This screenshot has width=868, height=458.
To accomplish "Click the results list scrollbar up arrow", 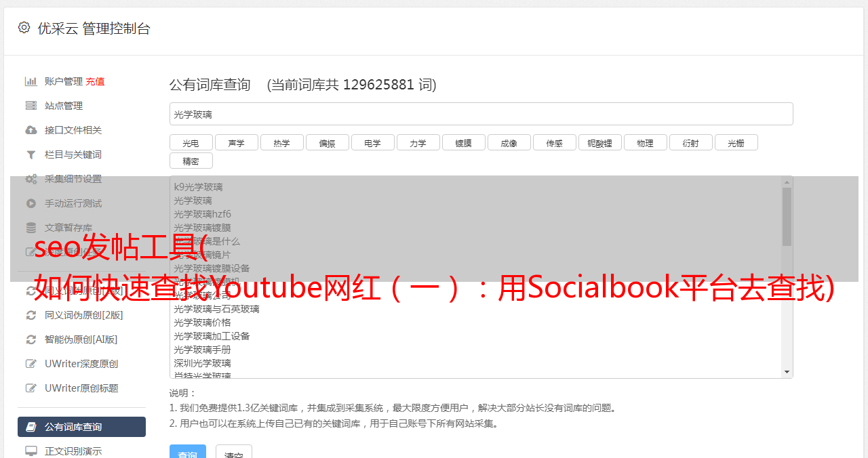I will [x=787, y=182].
